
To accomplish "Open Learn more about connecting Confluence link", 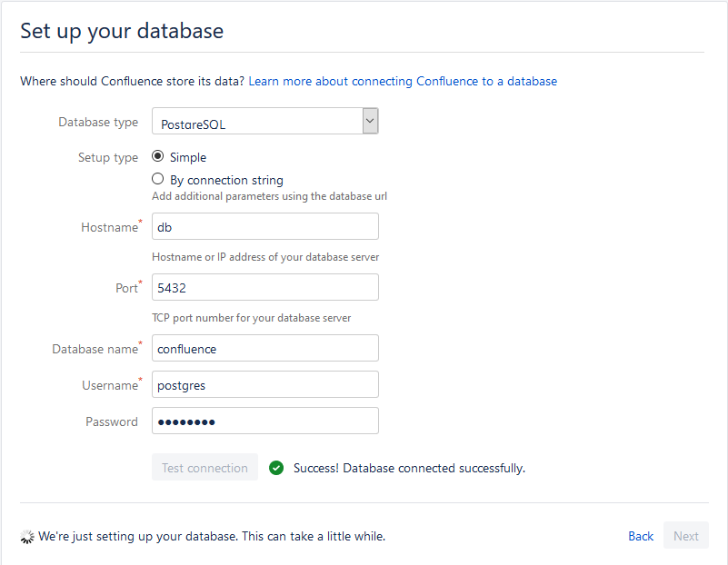I will (x=403, y=81).
